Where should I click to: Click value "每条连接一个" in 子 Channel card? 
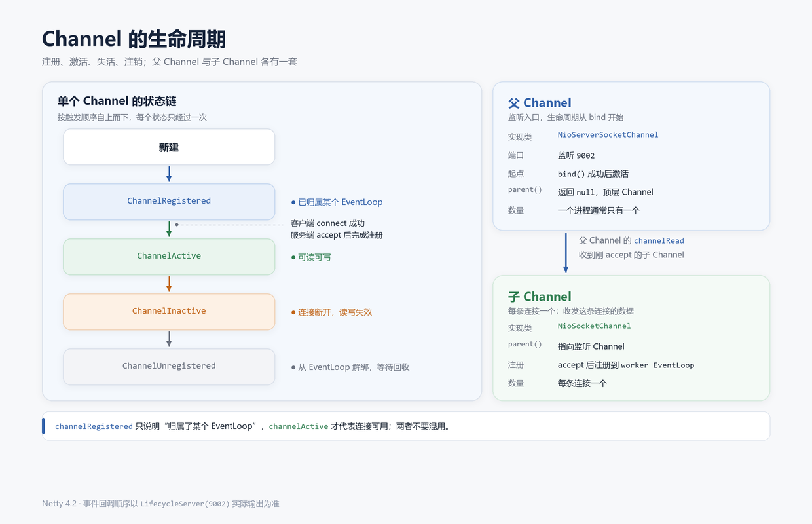click(583, 384)
